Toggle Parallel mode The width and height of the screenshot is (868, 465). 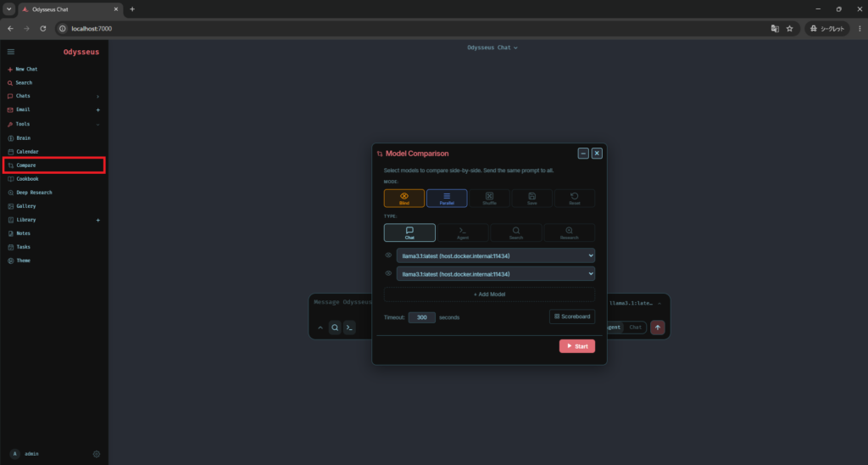447,199
